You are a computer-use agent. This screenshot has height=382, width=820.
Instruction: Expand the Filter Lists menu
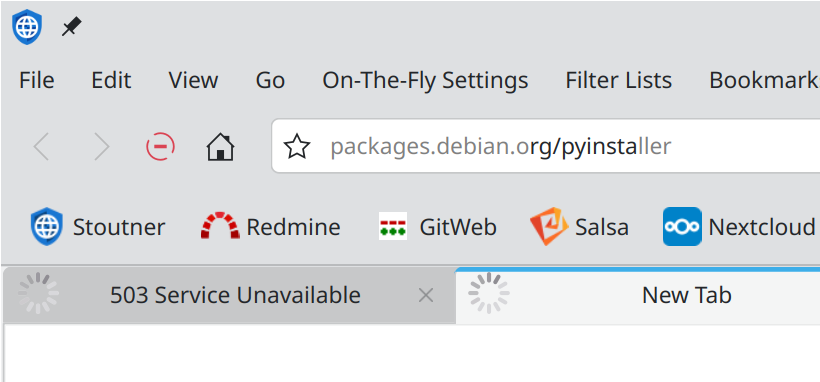pos(619,81)
